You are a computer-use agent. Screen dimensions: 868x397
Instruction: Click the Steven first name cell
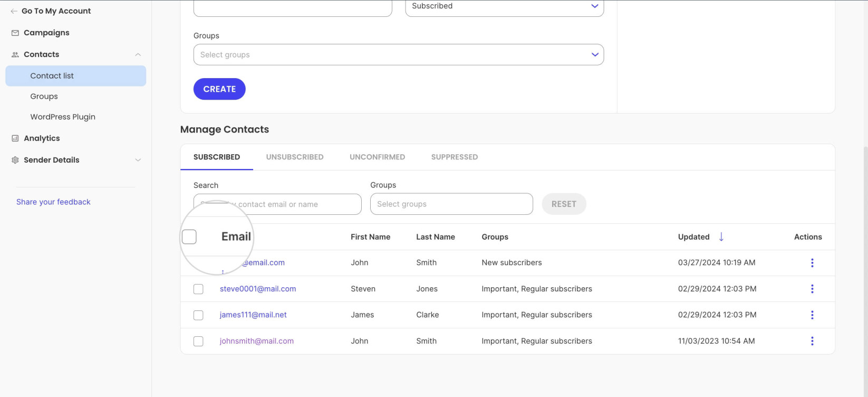(x=363, y=289)
